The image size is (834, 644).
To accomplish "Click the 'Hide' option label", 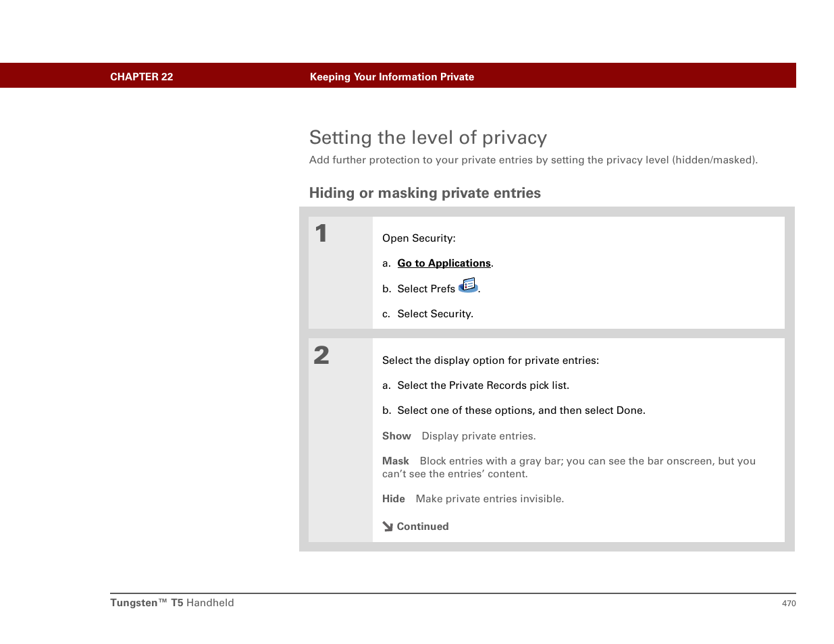I will point(394,499).
